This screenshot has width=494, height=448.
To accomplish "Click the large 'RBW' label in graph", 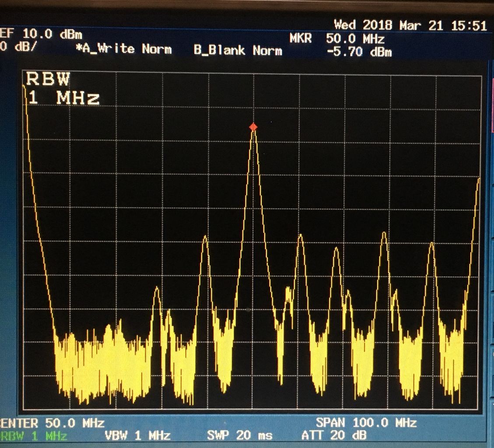I will click(x=48, y=79).
